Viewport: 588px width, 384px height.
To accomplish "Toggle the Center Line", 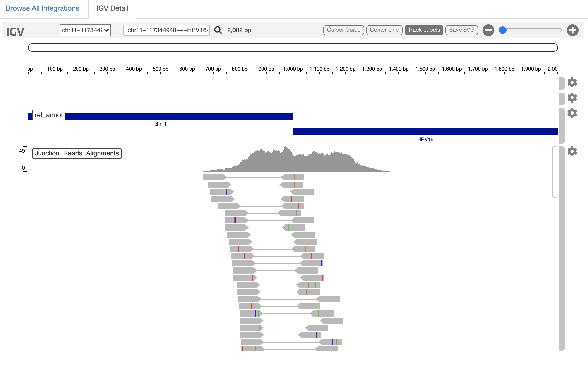I will [x=384, y=30].
